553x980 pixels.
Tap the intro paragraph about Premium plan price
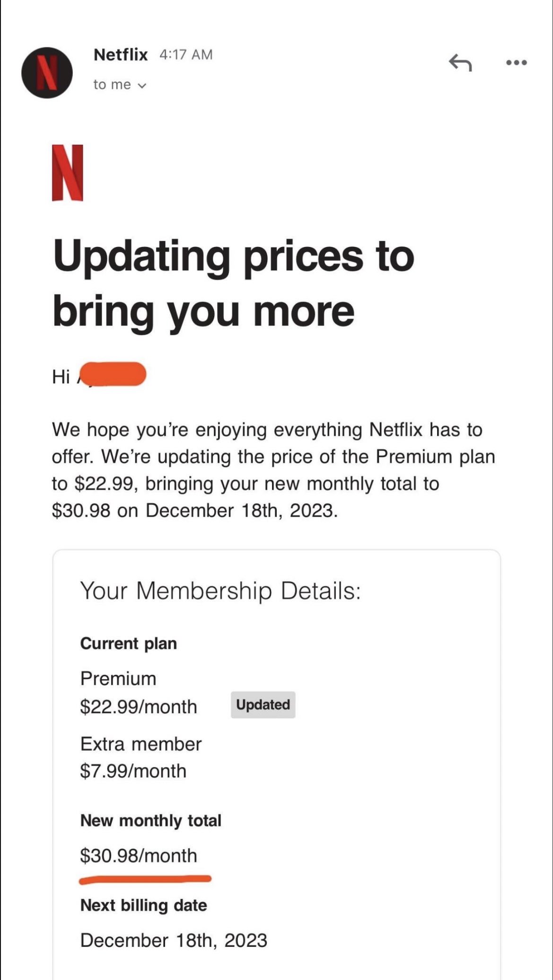273,470
